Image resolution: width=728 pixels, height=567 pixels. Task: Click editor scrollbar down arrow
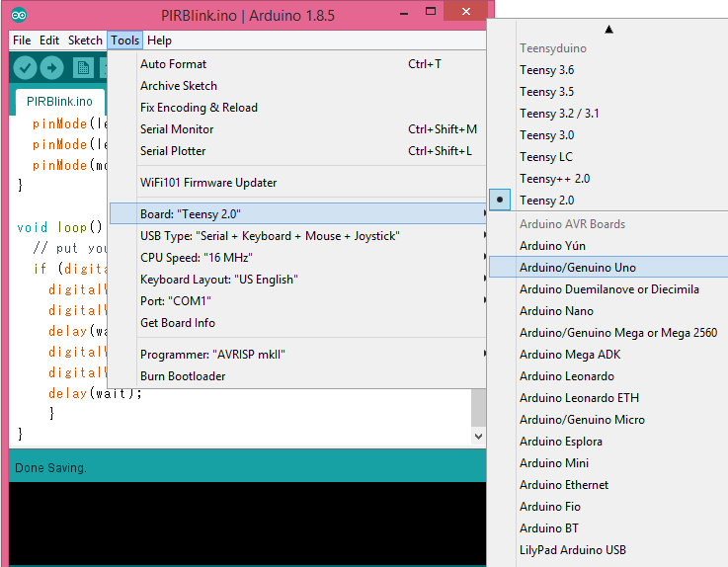click(478, 436)
